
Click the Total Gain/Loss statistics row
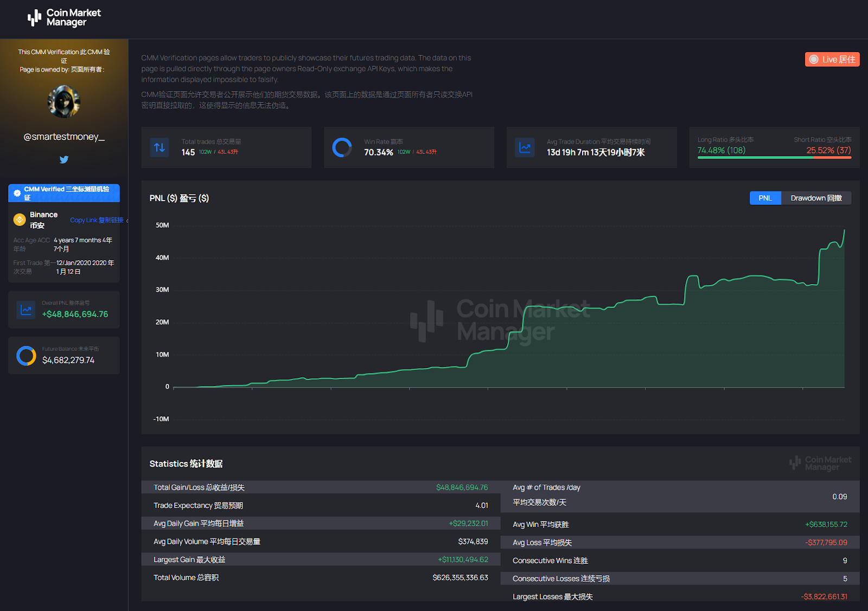pyautogui.click(x=320, y=487)
